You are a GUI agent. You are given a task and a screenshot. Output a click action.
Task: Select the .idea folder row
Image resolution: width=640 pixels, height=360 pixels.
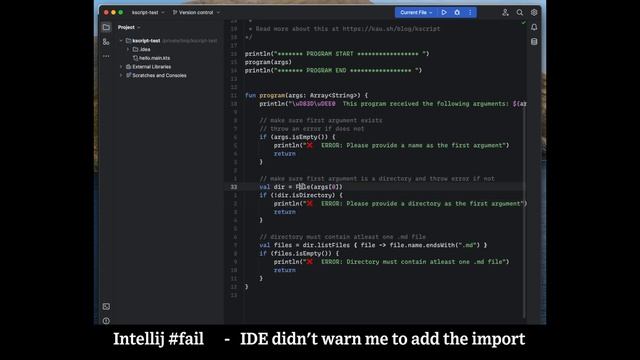click(x=141, y=49)
